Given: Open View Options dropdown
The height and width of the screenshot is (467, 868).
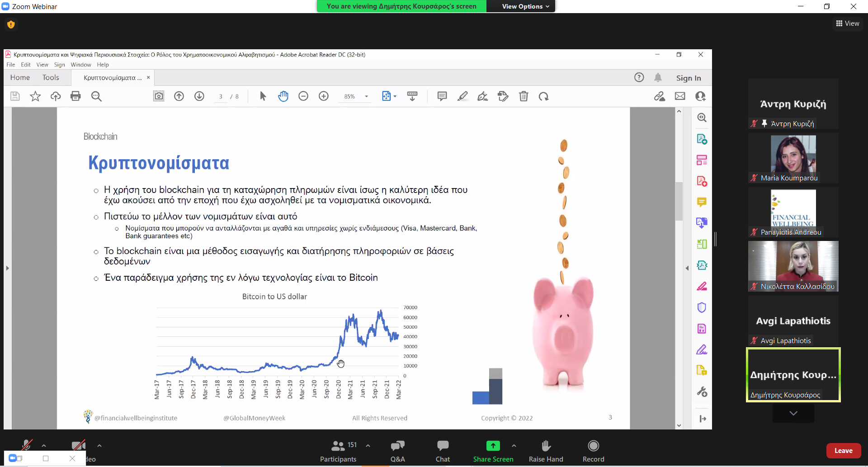Looking at the screenshot, I should (x=526, y=6).
